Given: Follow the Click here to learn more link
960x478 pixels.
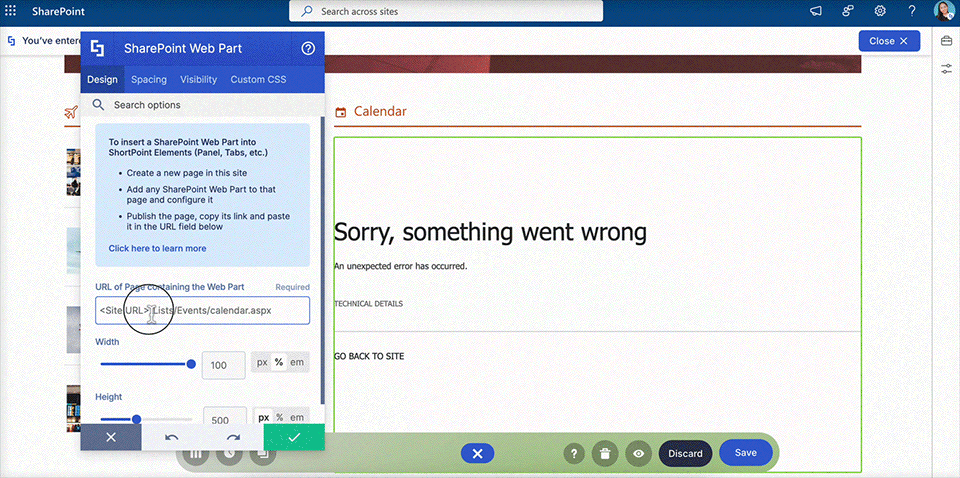Looking at the screenshot, I should point(157,248).
